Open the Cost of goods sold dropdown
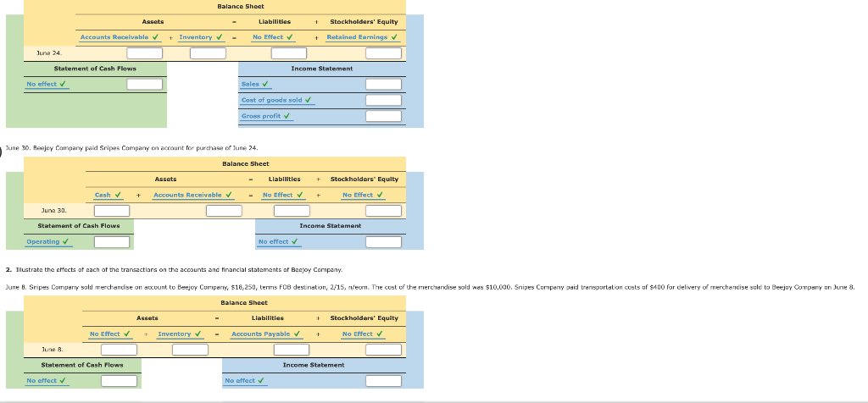This screenshot has width=868, height=403. tap(277, 101)
